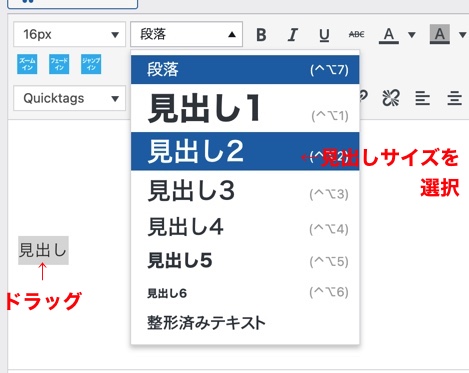Apply strikethrough ABC formatting
Image resolution: width=469 pixels, height=373 pixels.
[x=356, y=34]
